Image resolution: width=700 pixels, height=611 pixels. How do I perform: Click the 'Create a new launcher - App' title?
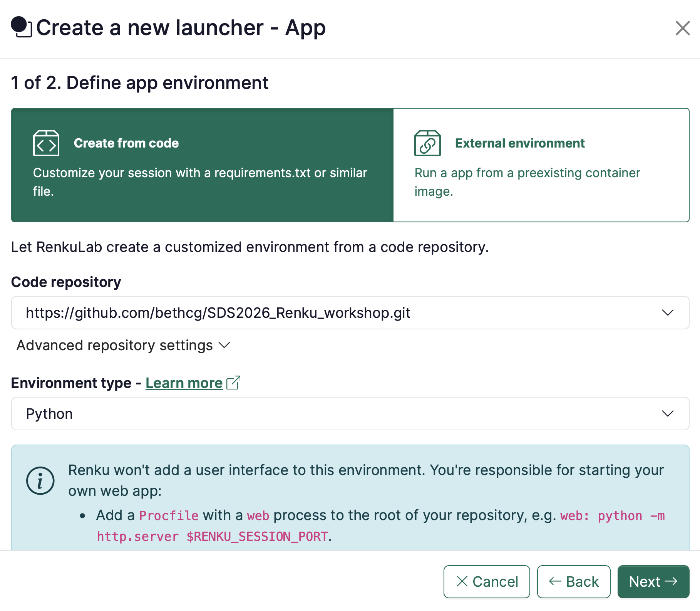click(x=181, y=28)
